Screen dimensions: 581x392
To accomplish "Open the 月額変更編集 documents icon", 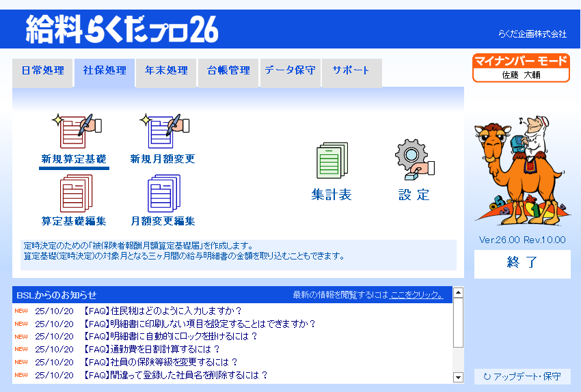I will pos(163,194).
